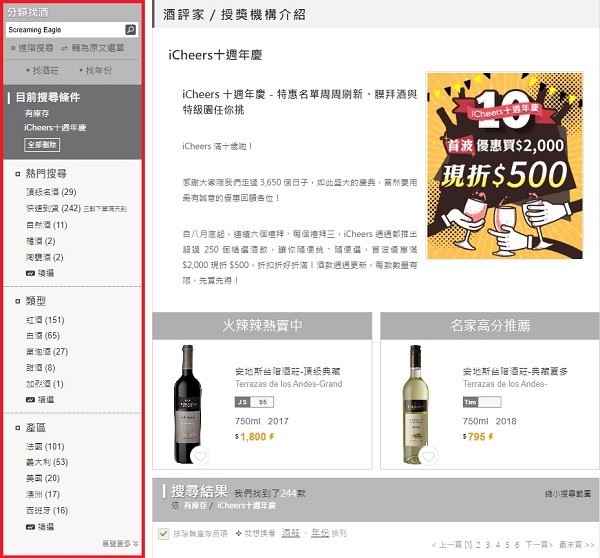Open 安地斯台階酒莊-頂級典藏 product link

point(288,371)
